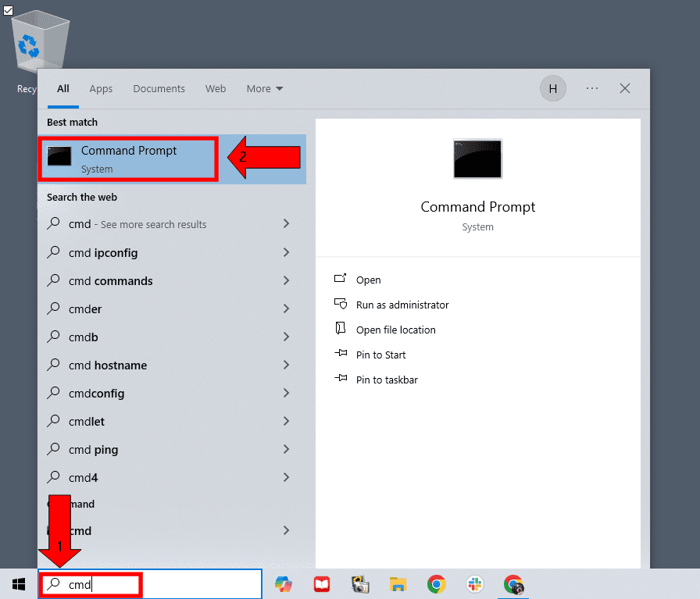
Task: Pin Command Prompt to taskbar
Action: click(x=385, y=380)
